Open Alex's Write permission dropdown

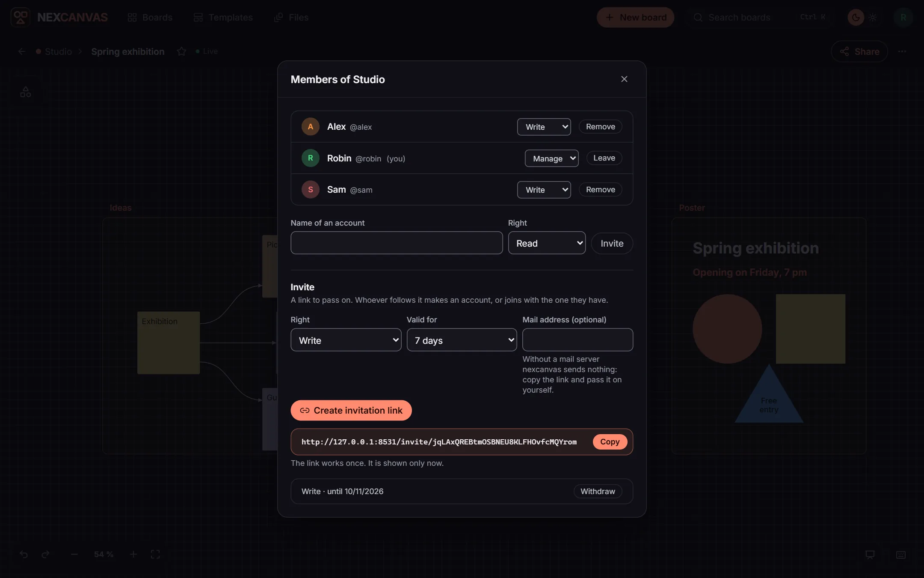[x=544, y=127]
